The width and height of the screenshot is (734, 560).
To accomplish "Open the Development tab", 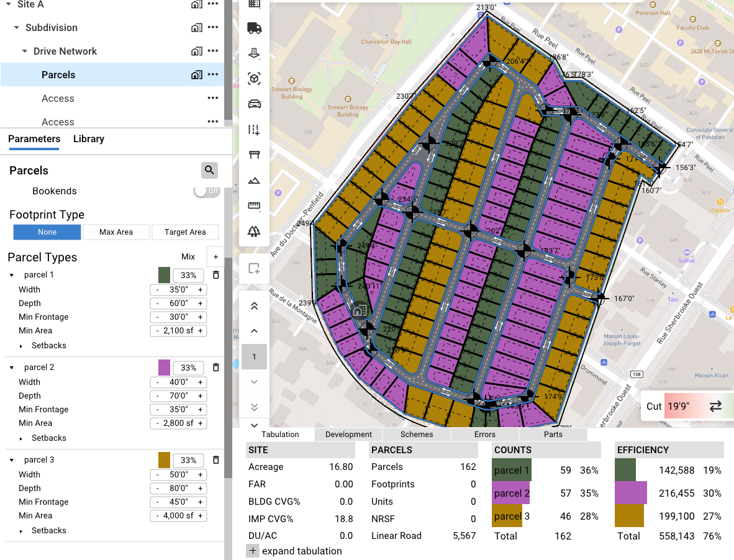I will [x=348, y=434].
